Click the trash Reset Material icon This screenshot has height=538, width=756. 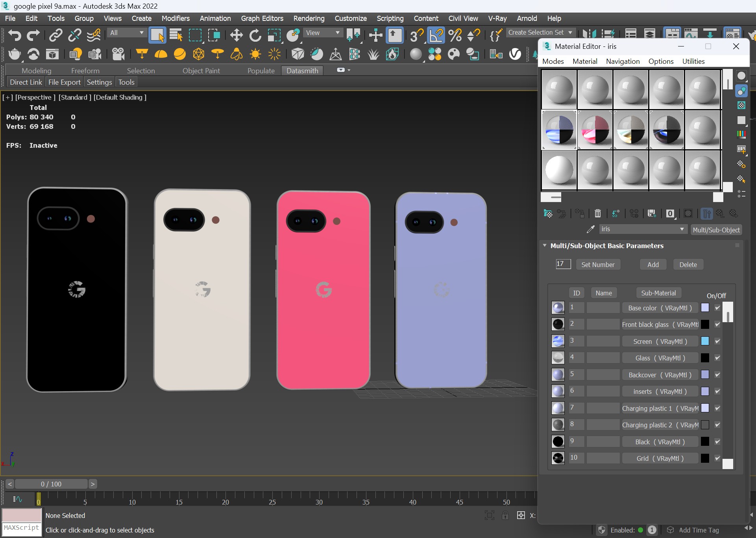pyautogui.click(x=597, y=213)
